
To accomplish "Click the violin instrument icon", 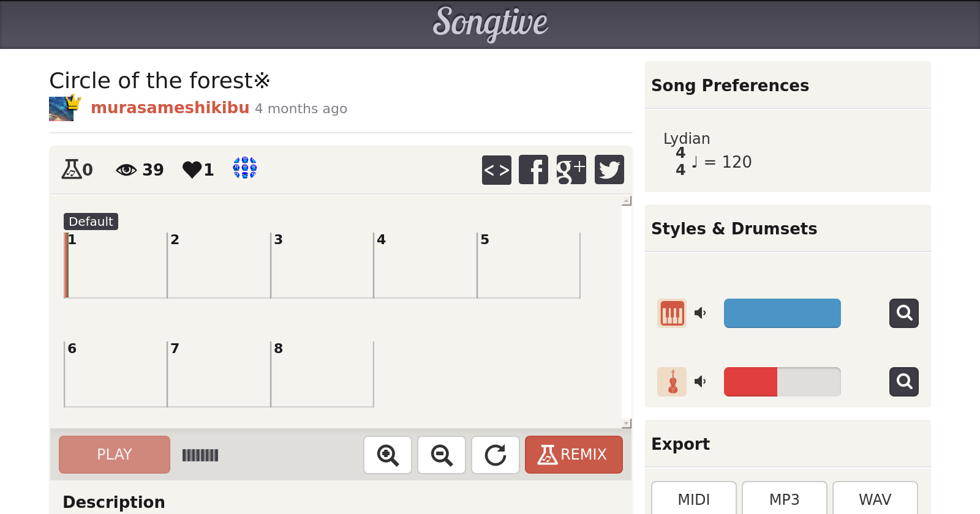I will coord(672,382).
